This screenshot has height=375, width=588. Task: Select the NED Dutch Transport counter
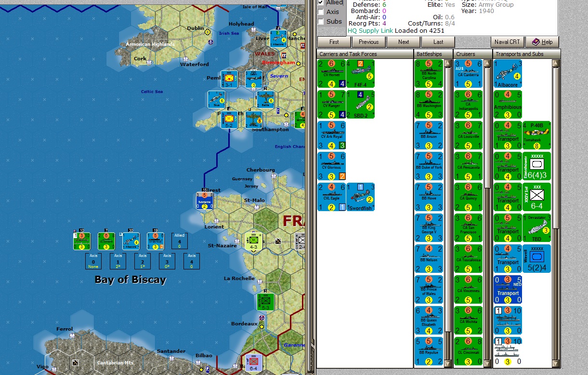point(508,290)
